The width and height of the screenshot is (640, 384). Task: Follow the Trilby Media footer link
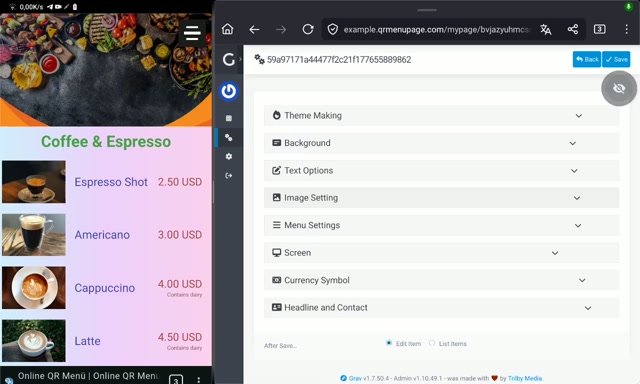click(525, 378)
